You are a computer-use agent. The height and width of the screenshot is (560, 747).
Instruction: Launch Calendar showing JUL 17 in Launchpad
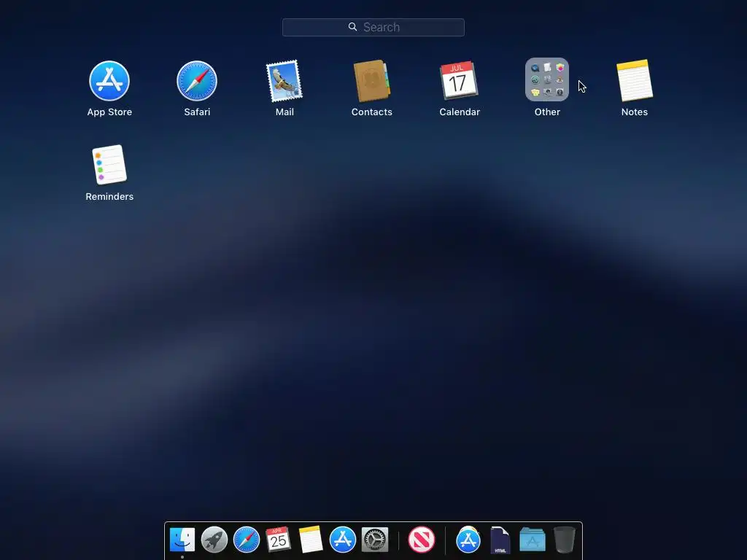point(459,80)
